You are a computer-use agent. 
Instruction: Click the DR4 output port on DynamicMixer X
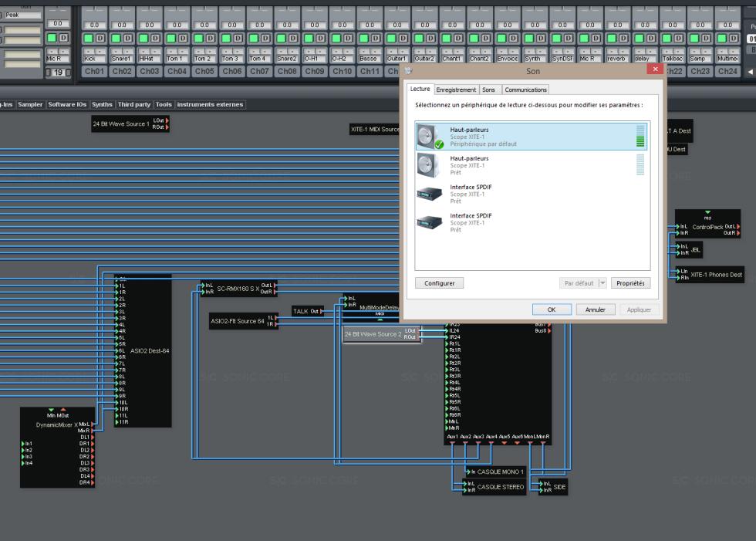pos(92,482)
